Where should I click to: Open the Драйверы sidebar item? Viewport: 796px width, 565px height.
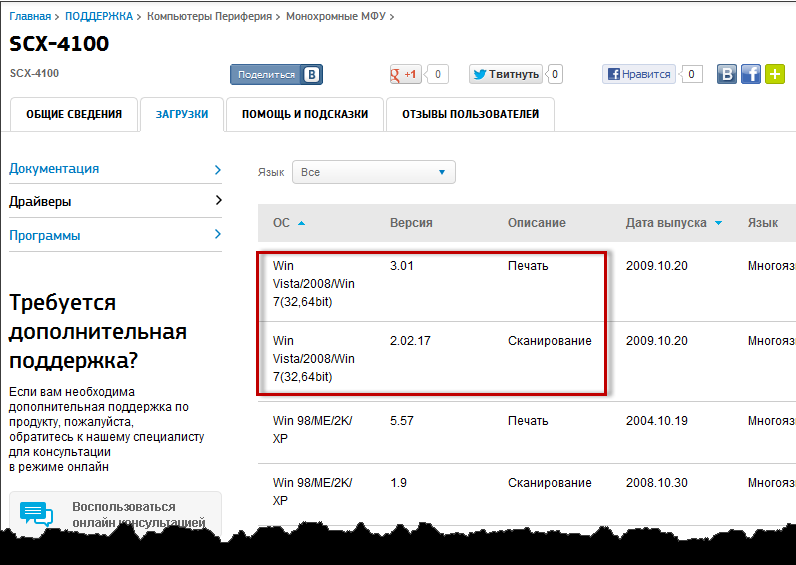point(40,202)
